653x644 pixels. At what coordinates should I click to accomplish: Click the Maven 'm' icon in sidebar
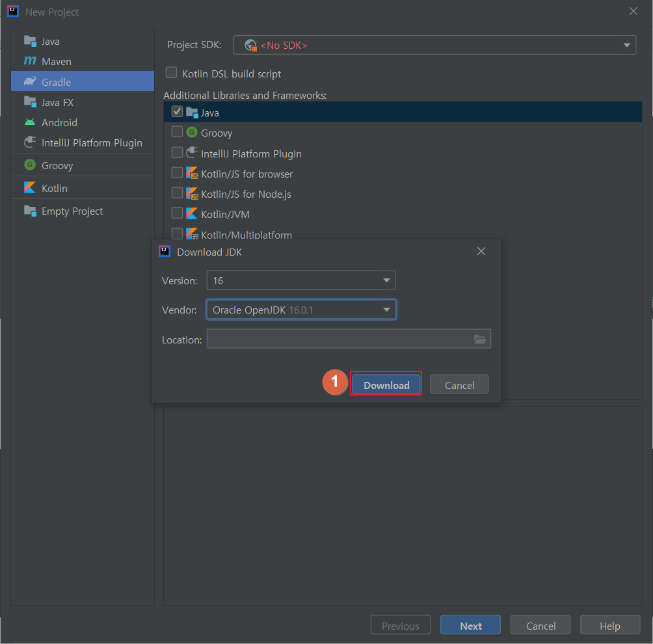30,60
